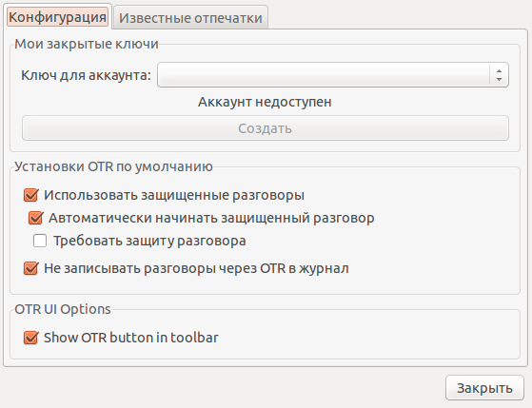Toggle Show OTR button in toolbar
Viewport: 532px width, 408px height.
pyautogui.click(x=30, y=338)
